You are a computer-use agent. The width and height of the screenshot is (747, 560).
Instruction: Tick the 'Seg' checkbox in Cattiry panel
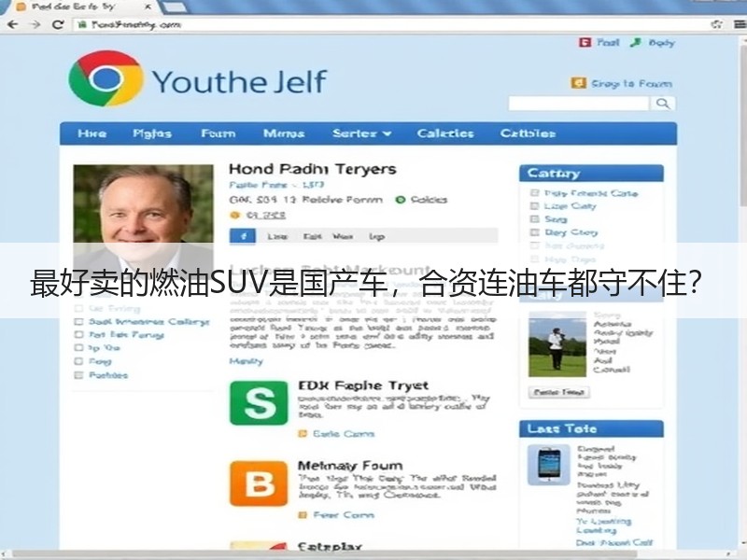pyautogui.click(x=534, y=219)
